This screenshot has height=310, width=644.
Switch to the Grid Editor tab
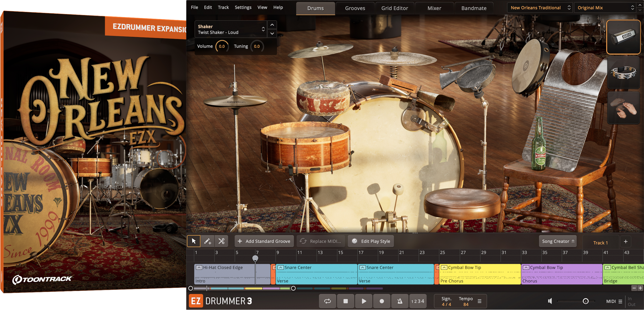tap(395, 8)
